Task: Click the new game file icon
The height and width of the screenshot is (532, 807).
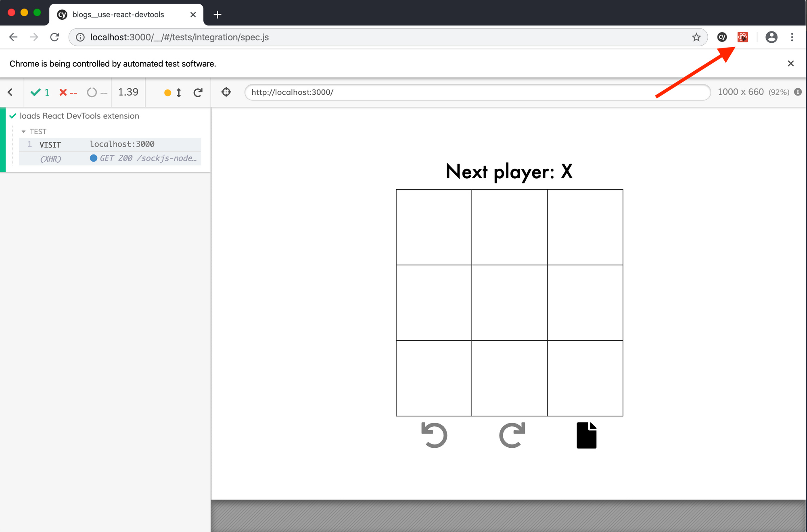Action: pyautogui.click(x=586, y=435)
